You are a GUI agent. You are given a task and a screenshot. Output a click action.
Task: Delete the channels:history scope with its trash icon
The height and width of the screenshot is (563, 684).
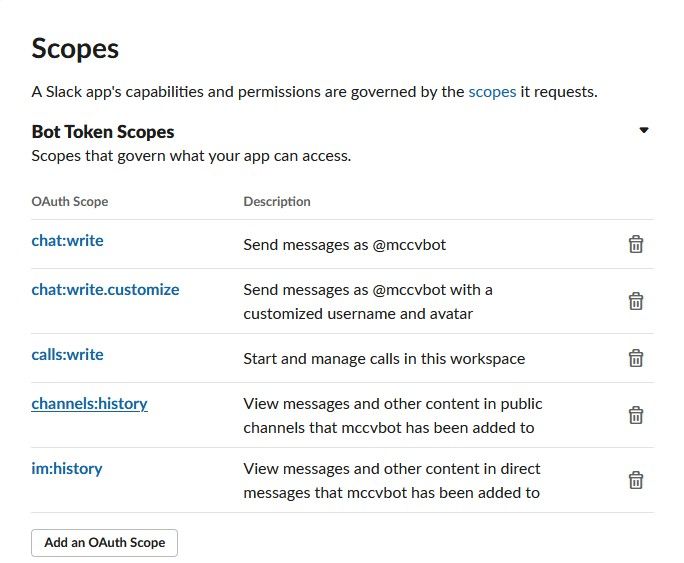635,415
